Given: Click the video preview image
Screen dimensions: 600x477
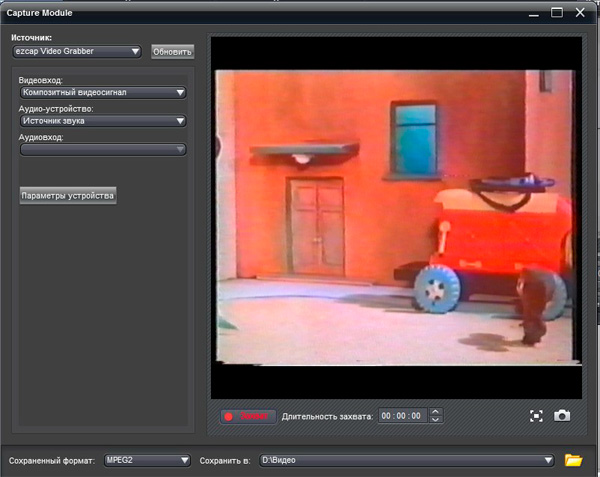Looking at the screenshot, I should (397, 215).
